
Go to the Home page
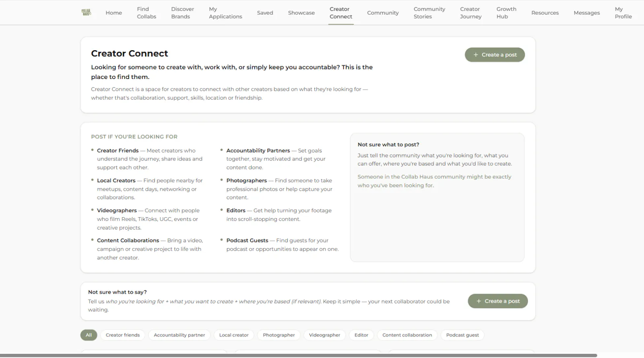coord(114,13)
